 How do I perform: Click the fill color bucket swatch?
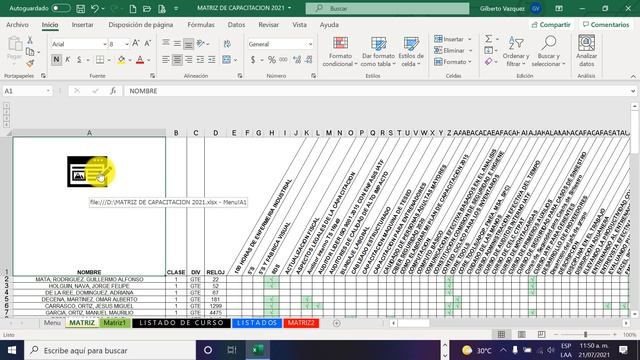pyautogui.click(x=121, y=60)
